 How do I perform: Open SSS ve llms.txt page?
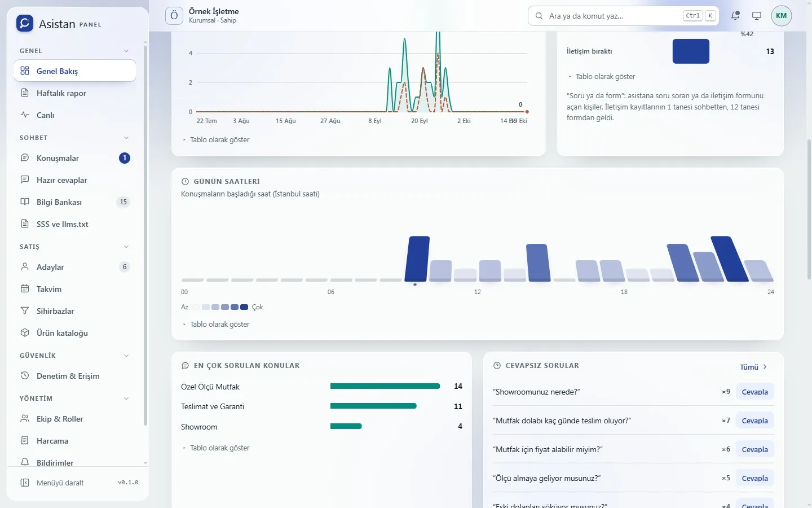point(75,224)
